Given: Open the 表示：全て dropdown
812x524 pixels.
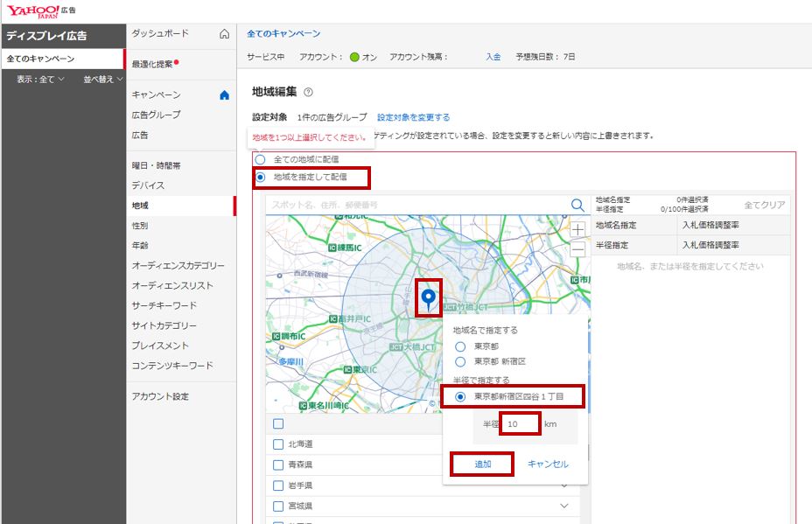Looking at the screenshot, I should pos(40,80).
